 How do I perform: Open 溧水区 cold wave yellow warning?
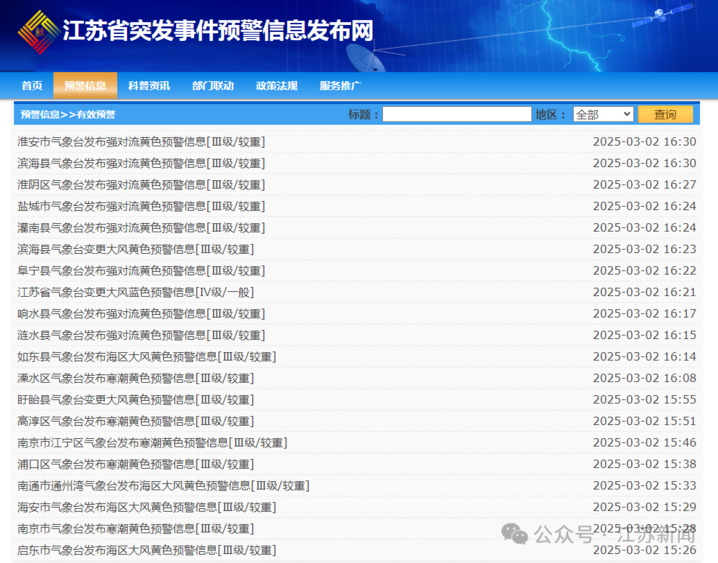[136, 378]
